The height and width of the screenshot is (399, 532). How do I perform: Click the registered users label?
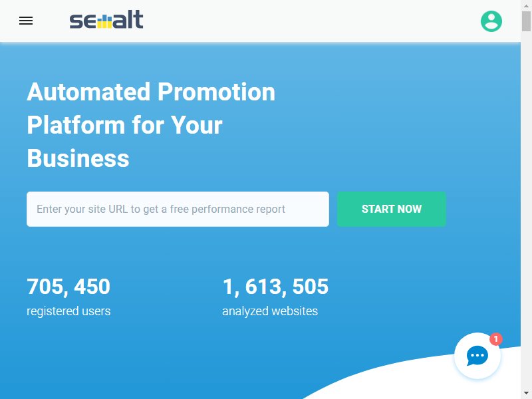(68, 311)
